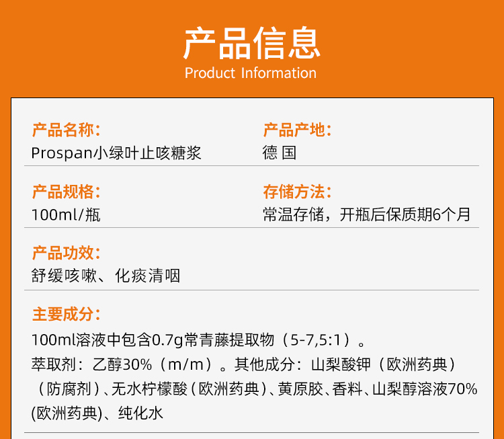Click the line mentioning 0.7g常青藤提取物
504x439 pixels.
(198, 340)
